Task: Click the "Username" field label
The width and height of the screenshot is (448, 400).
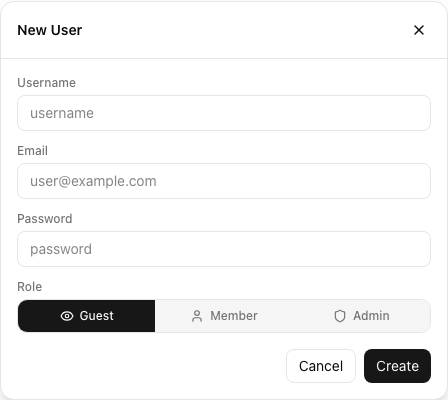Action: point(46,83)
